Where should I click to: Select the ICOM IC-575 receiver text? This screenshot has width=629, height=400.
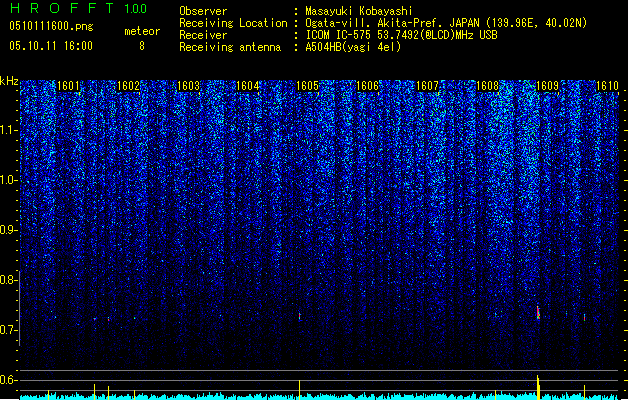click(401, 35)
